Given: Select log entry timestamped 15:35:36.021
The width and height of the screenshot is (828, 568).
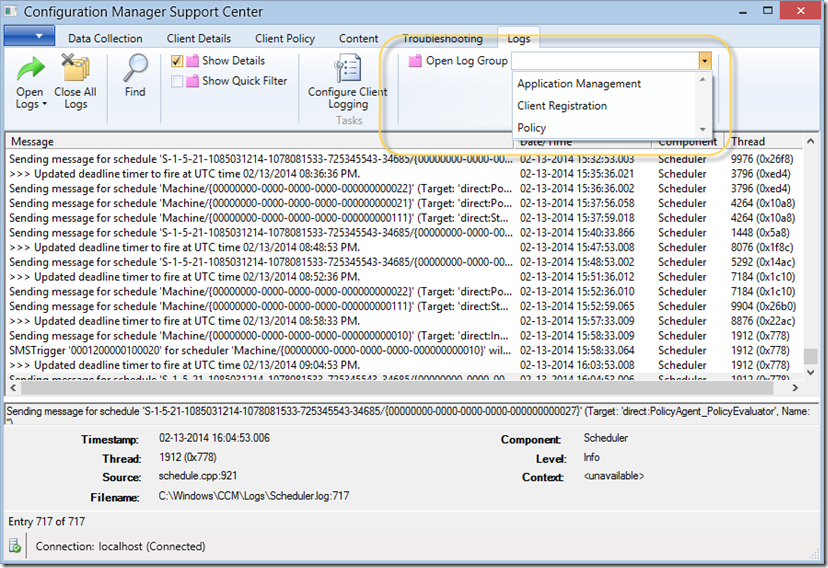Looking at the screenshot, I should (x=404, y=174).
